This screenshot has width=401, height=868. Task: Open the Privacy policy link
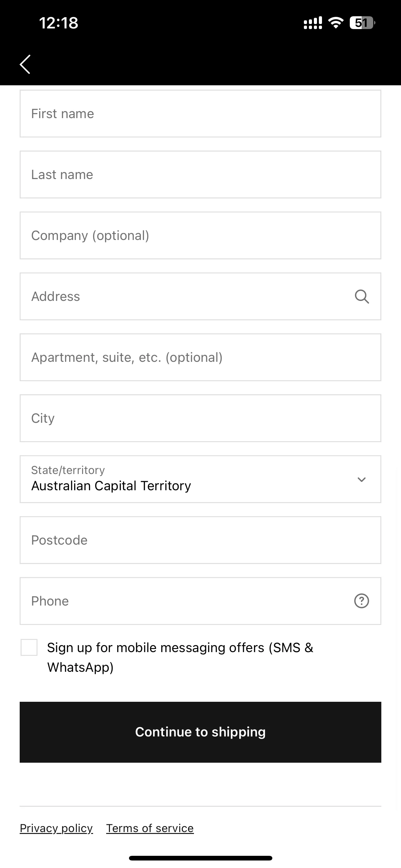click(x=56, y=828)
